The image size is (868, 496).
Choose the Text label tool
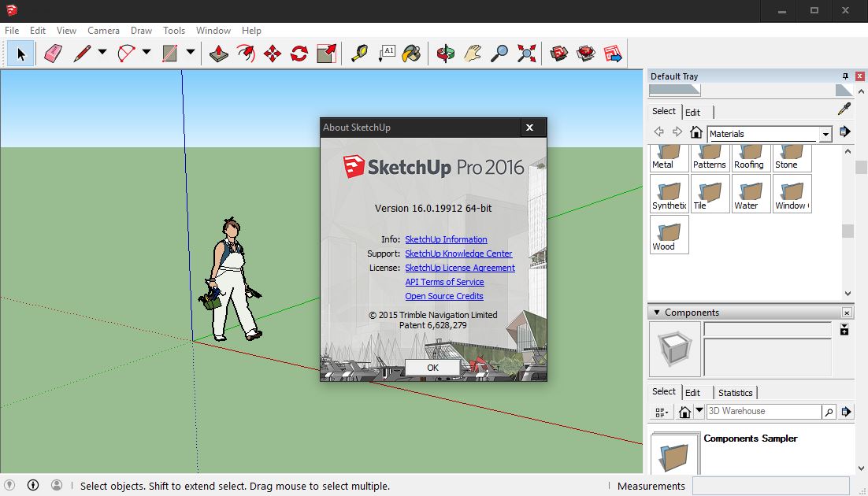click(x=387, y=54)
